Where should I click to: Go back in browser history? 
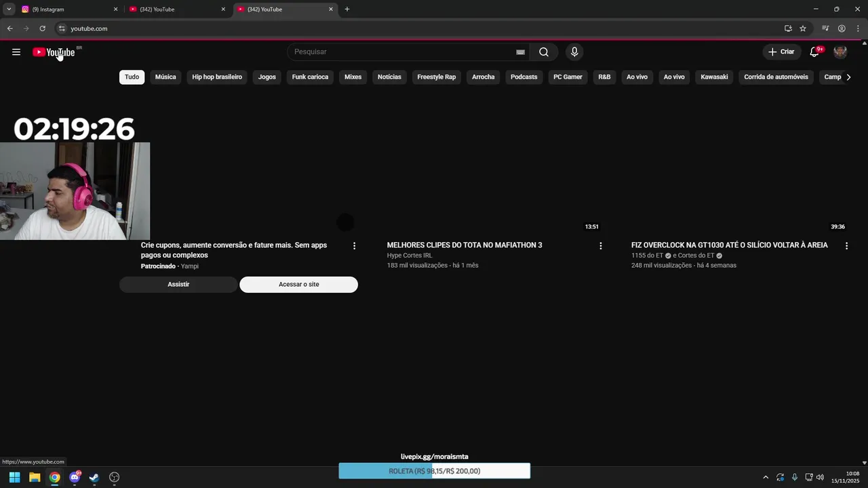[9, 28]
